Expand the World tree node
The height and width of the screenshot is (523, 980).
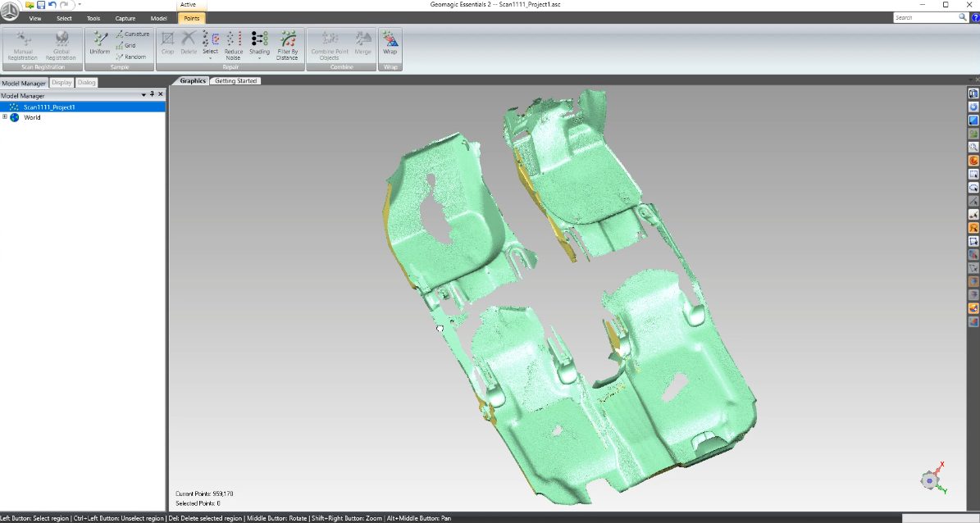(5, 117)
